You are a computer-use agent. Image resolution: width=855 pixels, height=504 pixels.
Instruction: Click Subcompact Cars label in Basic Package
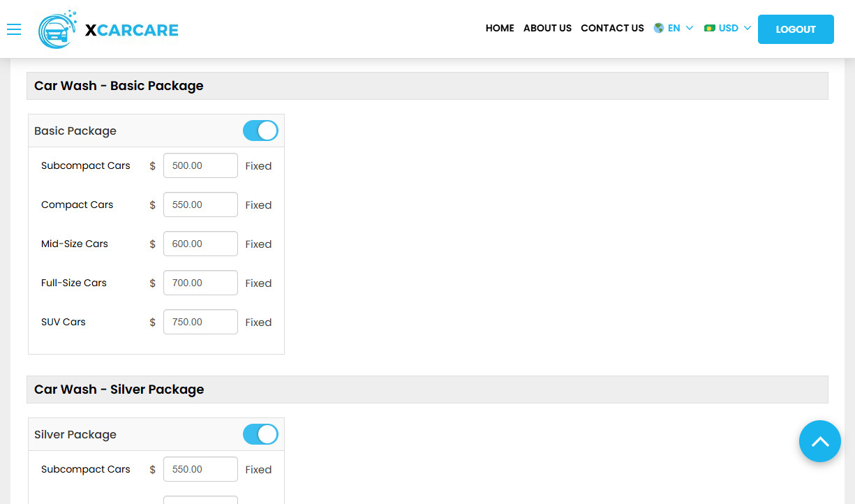point(86,165)
